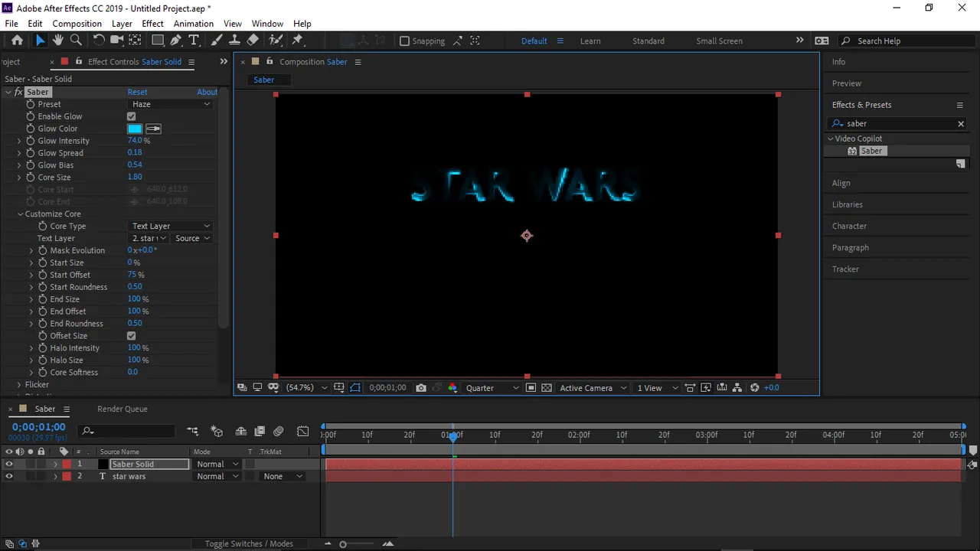The height and width of the screenshot is (551, 980).
Task: Open the Graph Editor icon
Action: (303, 432)
